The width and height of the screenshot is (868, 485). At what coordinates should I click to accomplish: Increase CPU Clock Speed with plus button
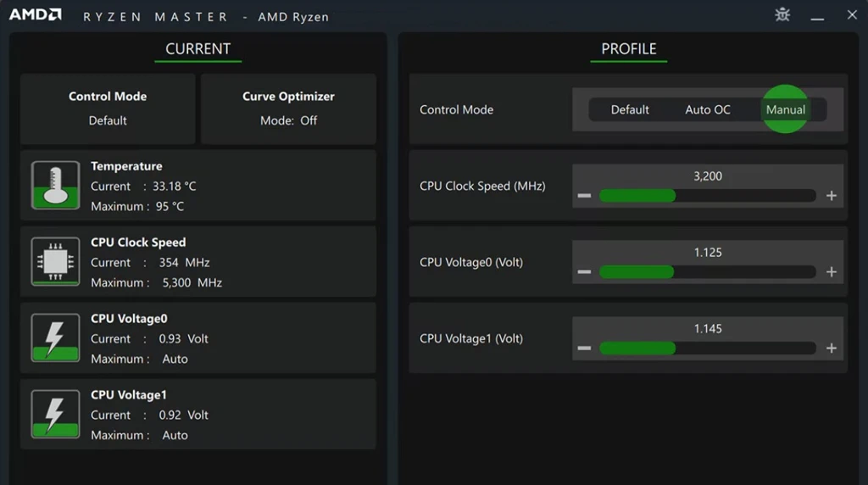pos(831,195)
